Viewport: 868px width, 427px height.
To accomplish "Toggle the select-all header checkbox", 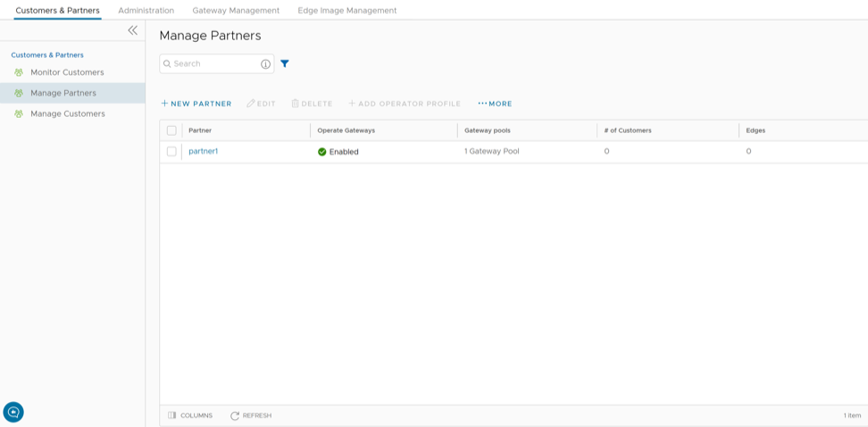I will (x=171, y=130).
